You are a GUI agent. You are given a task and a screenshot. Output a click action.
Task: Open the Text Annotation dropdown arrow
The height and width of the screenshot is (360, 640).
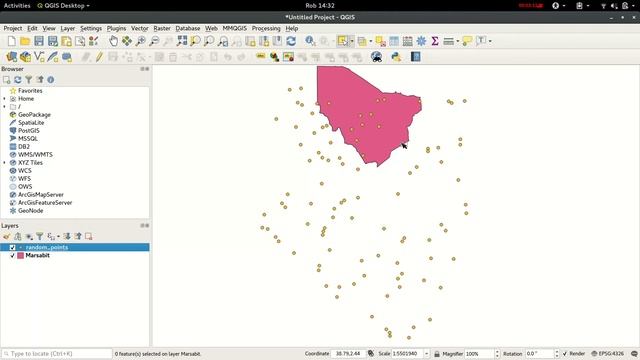[x=490, y=41]
